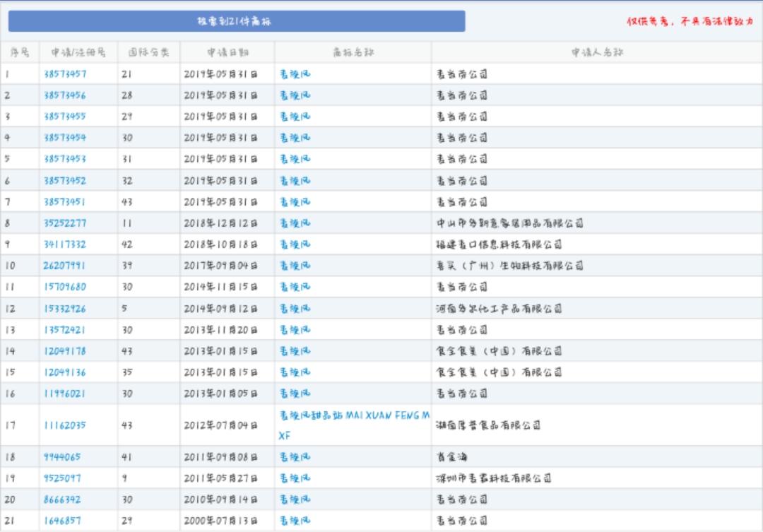Click registration number 35252277
This screenshot has width=763, height=532.
coord(65,223)
